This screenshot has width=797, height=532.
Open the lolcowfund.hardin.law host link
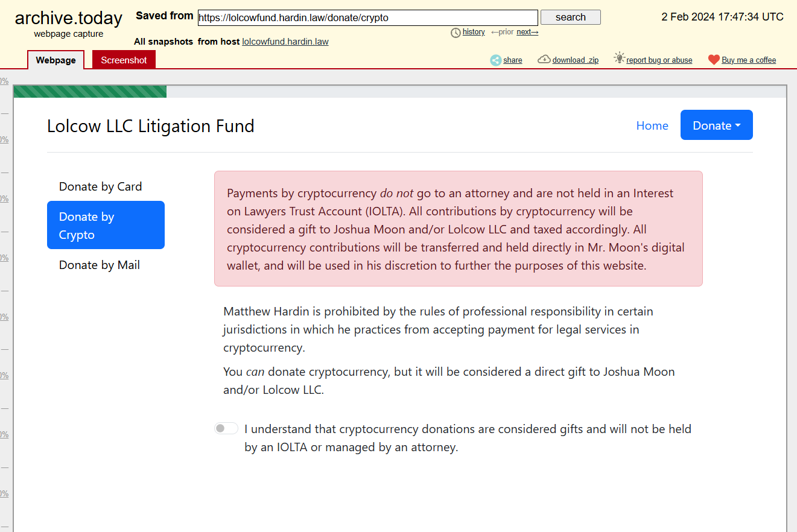[x=285, y=42]
